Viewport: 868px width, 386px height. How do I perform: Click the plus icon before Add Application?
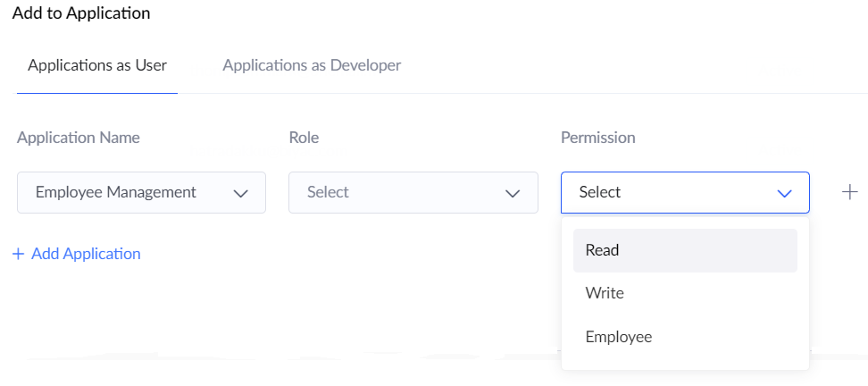[x=18, y=254]
